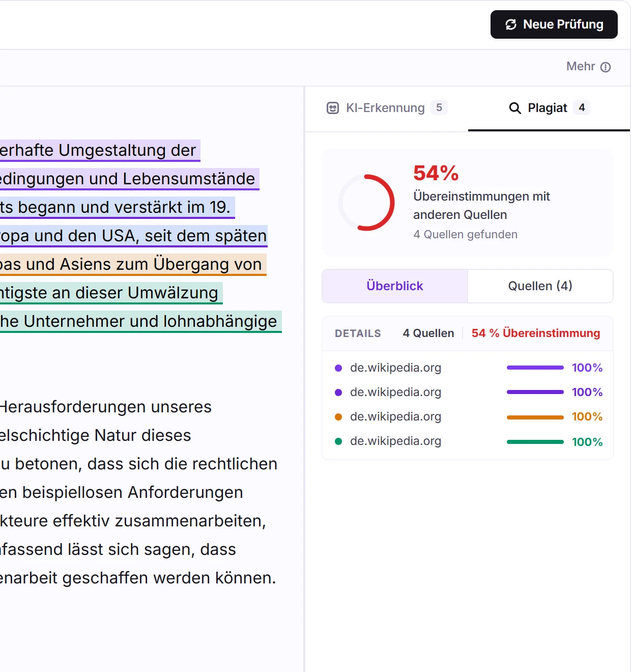Viewport: 631px width, 672px height.
Task: Open the orange dot de.wikipedia.org source
Action: click(x=468, y=416)
